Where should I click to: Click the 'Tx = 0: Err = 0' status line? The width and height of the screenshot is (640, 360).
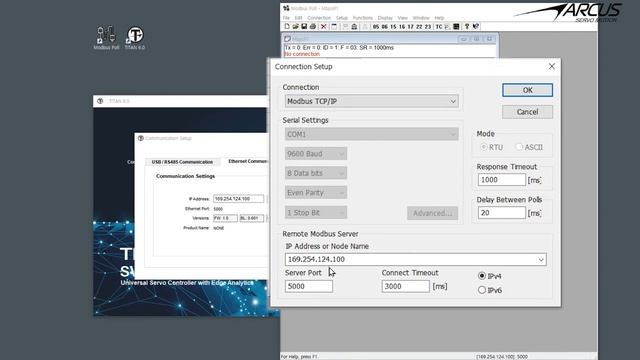click(x=339, y=48)
